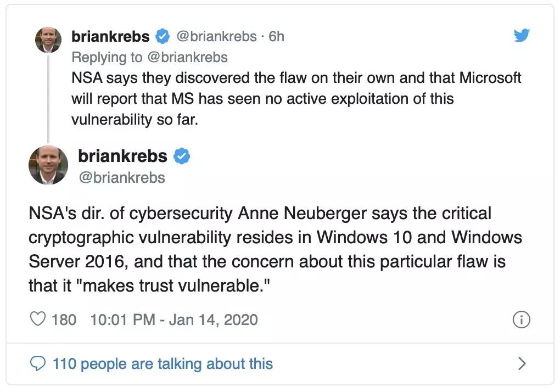The image size is (560, 392).
Task: Click the Twitter bird logo icon
Action: coord(521,36)
